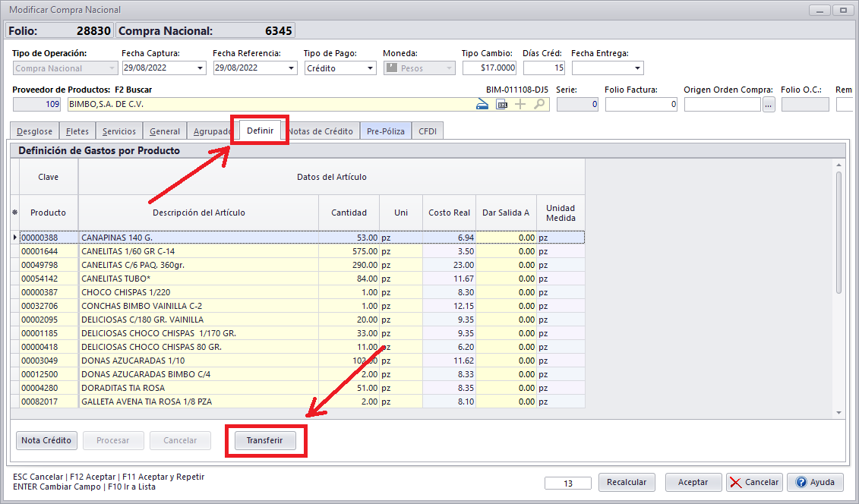Click the XML icon in the supplier row
The image size is (859, 504).
502,105
